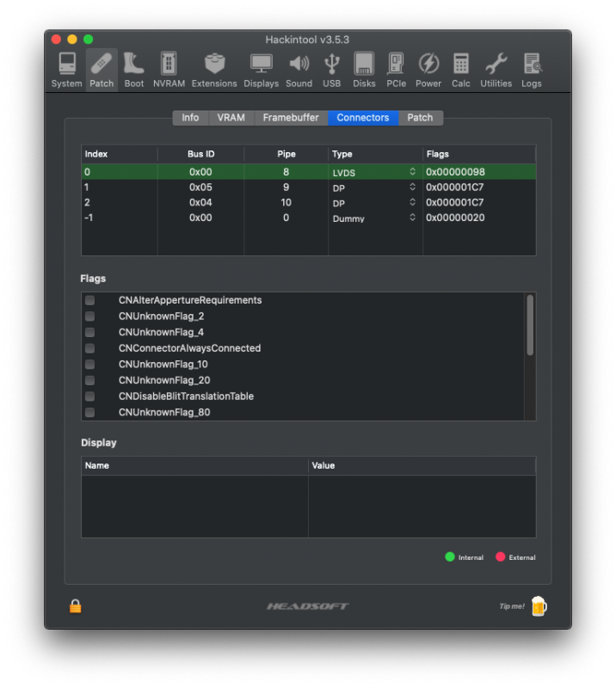Open the Extensions toolbar icon

click(x=214, y=70)
